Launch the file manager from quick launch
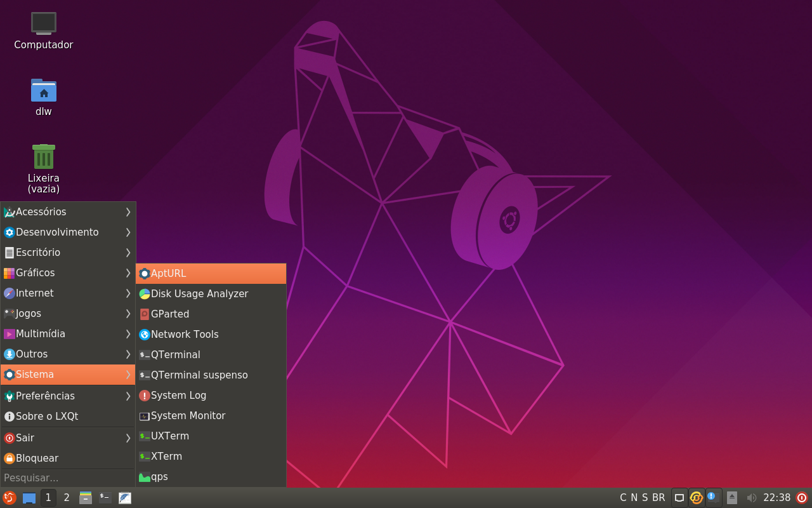 pos(86,498)
